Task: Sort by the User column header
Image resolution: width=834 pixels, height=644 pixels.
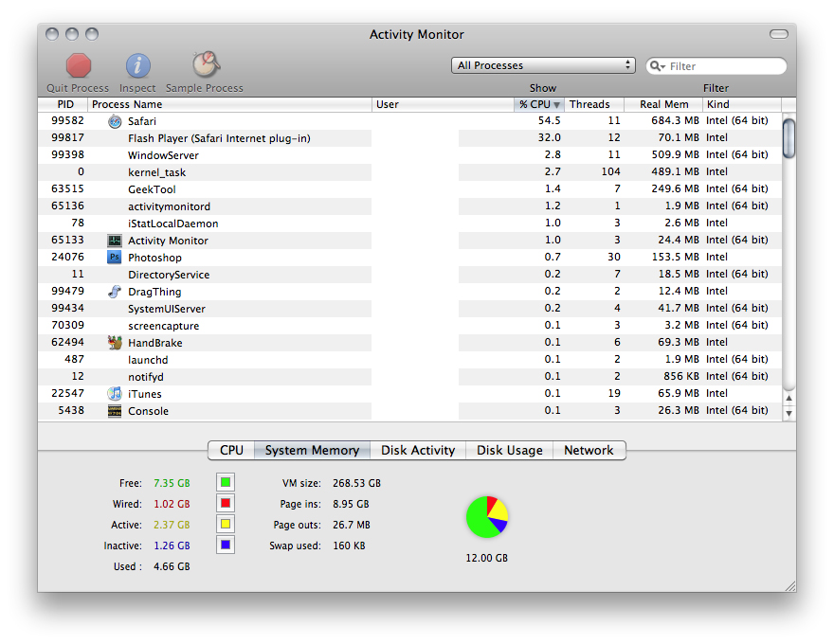Action: click(443, 104)
